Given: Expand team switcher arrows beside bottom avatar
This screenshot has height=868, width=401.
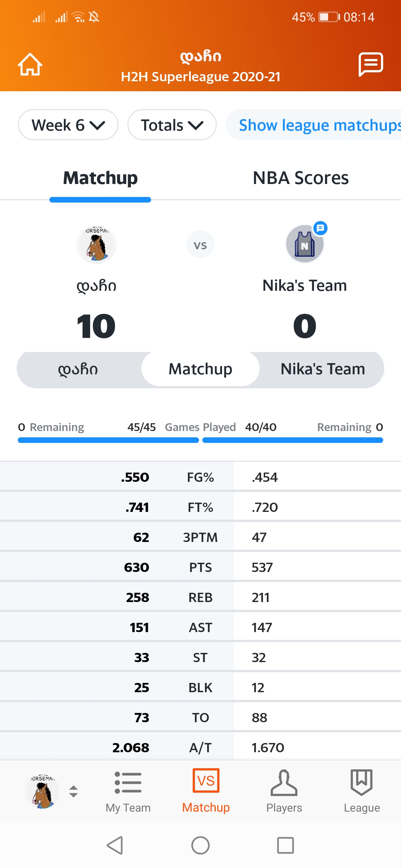Looking at the screenshot, I should tap(74, 792).
